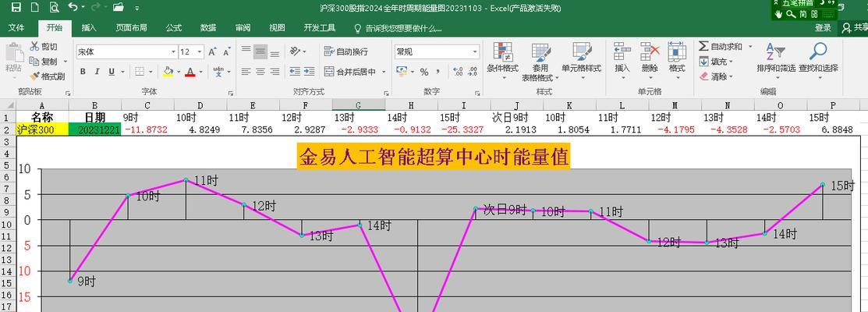The width and height of the screenshot is (868, 312).
Task: Open 套用表格格式 table styles
Action: pos(540,62)
